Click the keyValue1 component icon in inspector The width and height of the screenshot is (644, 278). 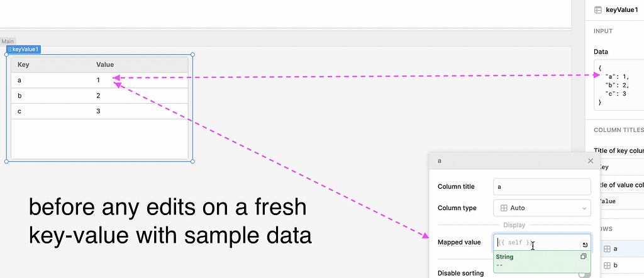597,9
